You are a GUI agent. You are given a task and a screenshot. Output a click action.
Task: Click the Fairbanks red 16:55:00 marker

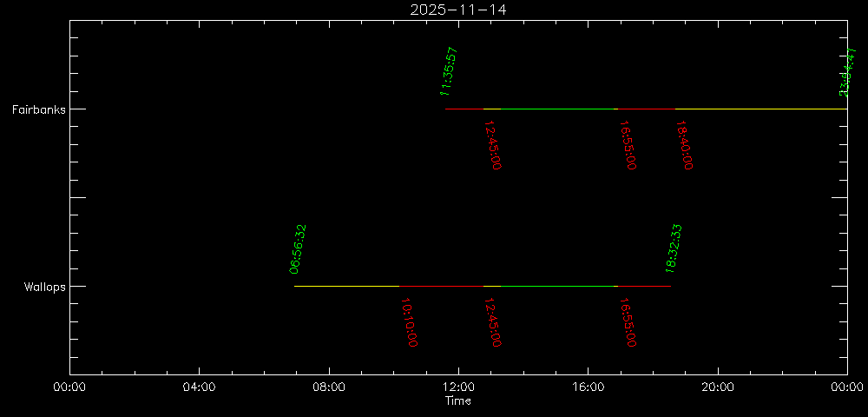pyautogui.click(x=628, y=145)
